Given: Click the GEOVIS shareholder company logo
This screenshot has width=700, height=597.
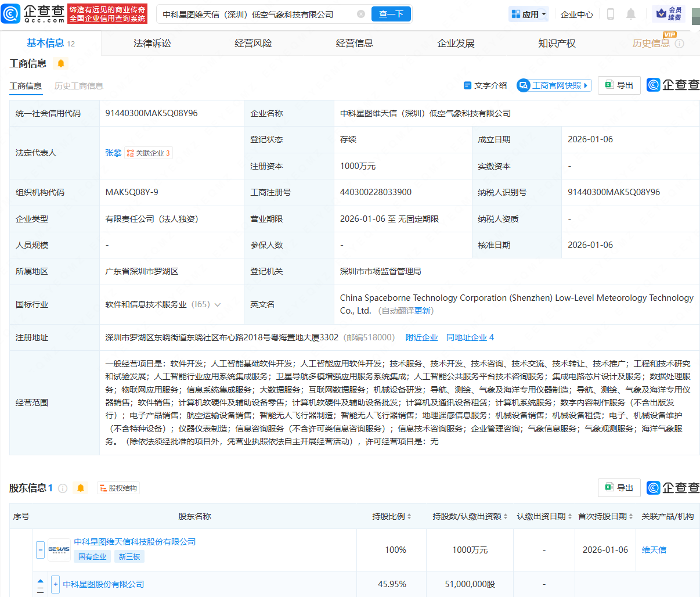Looking at the screenshot, I should point(59,549).
